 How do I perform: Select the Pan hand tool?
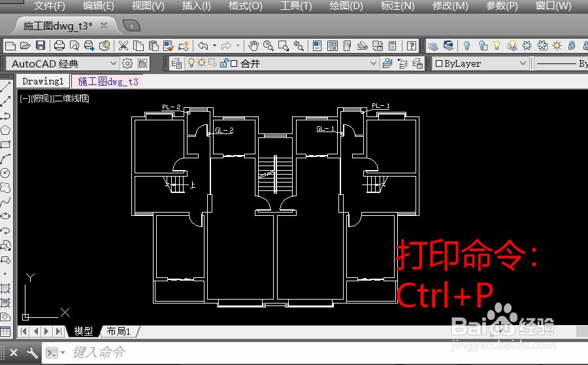pyautogui.click(x=253, y=46)
